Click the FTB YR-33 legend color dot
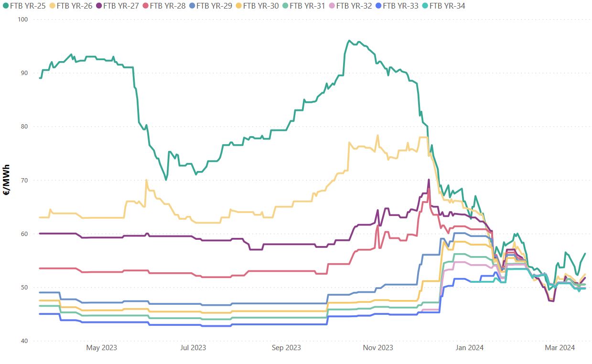This screenshot has width=592, height=364. [378, 6]
